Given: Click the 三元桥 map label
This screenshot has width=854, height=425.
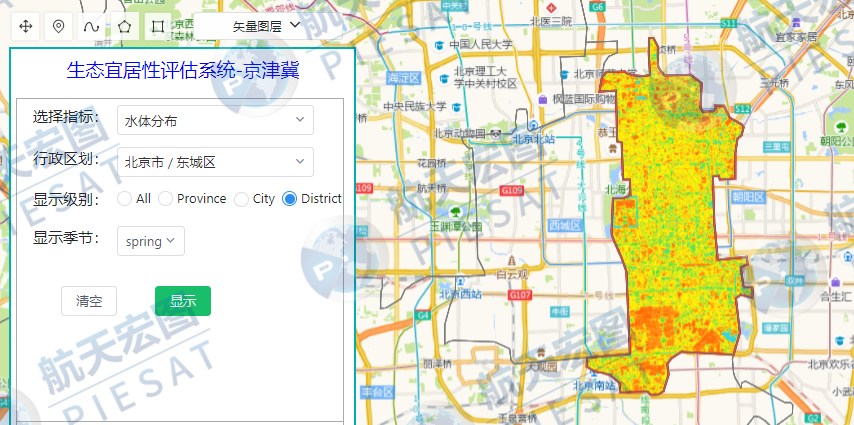Looking at the screenshot, I should click(774, 83).
